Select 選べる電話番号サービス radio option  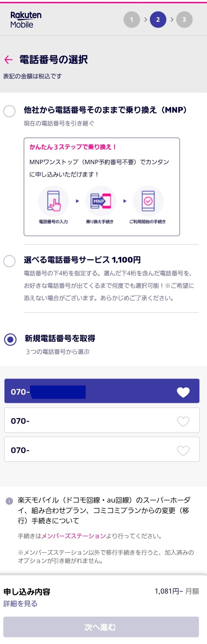click(9, 261)
